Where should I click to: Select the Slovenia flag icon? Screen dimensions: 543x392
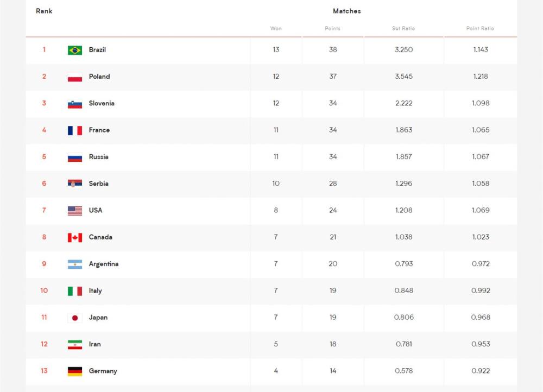(x=75, y=104)
